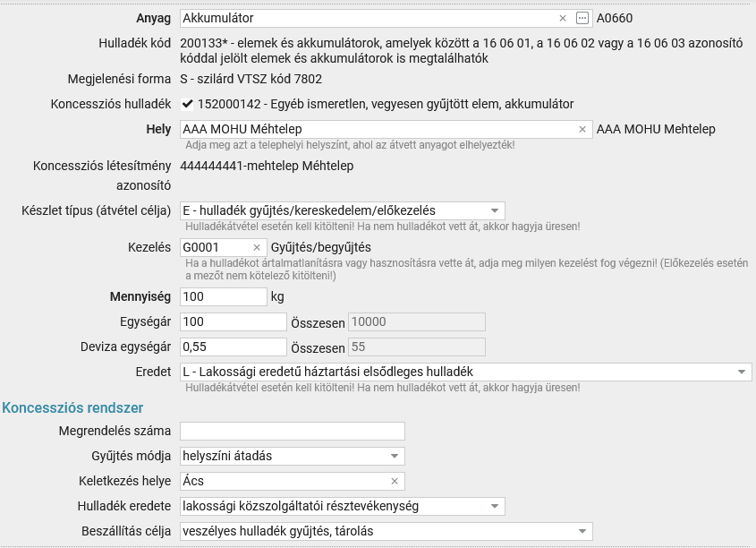
Task: Toggle the Koncessziós hulladék checkbox
Action: [x=187, y=104]
